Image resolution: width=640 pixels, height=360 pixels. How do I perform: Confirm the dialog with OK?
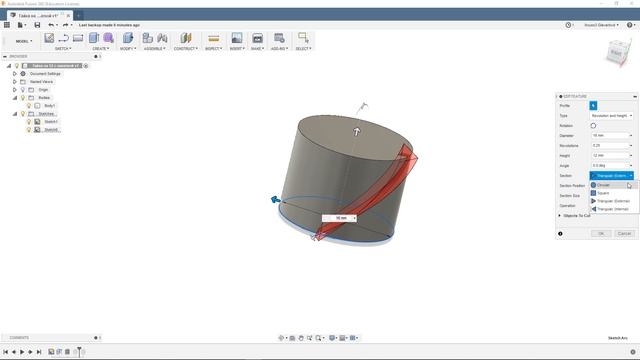601,233
